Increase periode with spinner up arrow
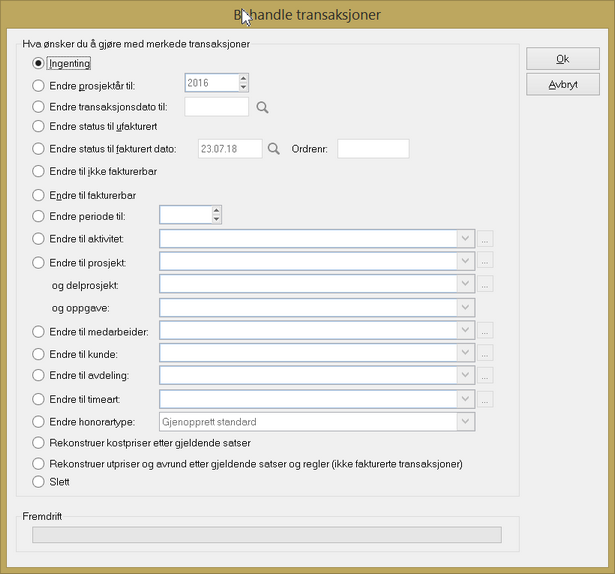The width and height of the screenshot is (615, 574). click(x=217, y=210)
